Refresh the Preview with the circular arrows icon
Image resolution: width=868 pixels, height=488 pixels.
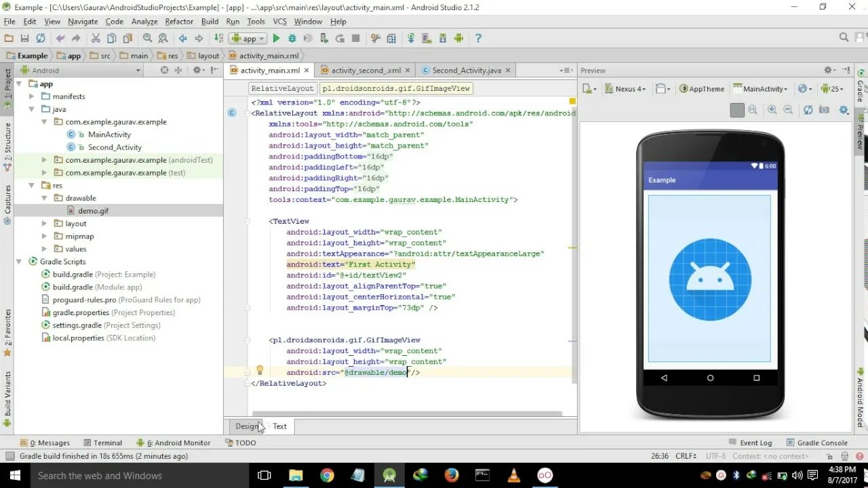pos(808,110)
